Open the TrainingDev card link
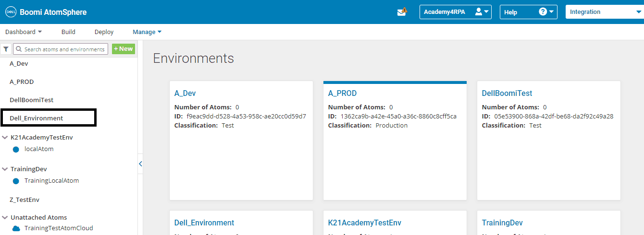Screen dimensions: 644x235 [x=502, y=223]
